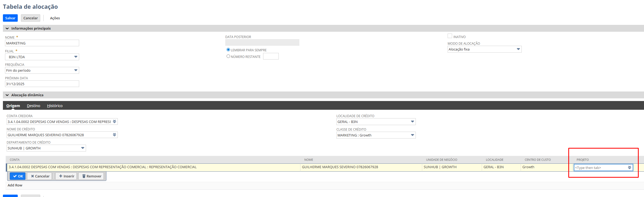644x197 pixels.
Task: Open the Filial dropdown showing B3N LTDA
Action: tap(42, 57)
